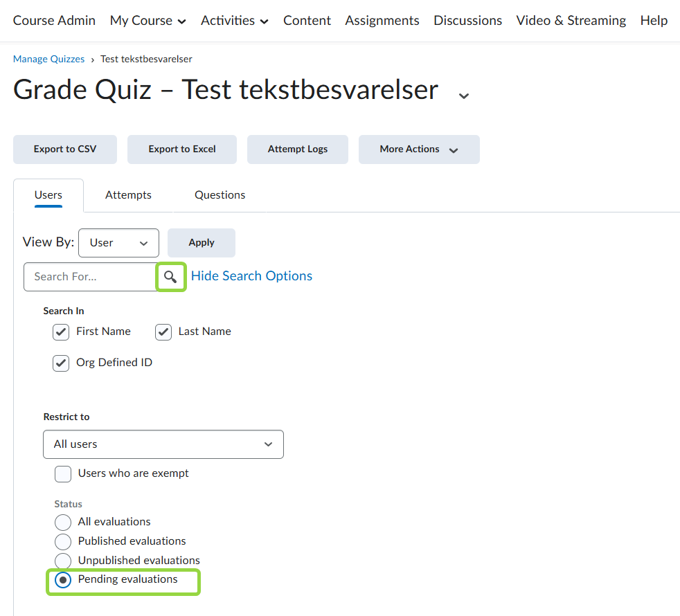This screenshot has height=616, width=680.
Task: Expand the My Course menu
Action: (x=148, y=21)
